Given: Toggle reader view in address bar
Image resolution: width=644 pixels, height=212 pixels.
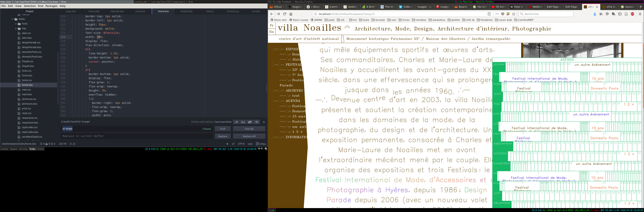Looking at the screenshot, I should 489,14.
